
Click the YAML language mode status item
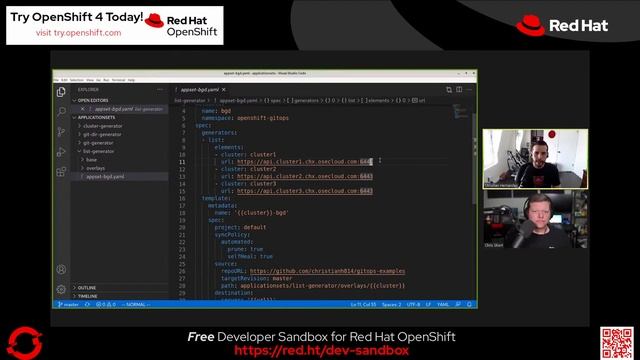443,304
